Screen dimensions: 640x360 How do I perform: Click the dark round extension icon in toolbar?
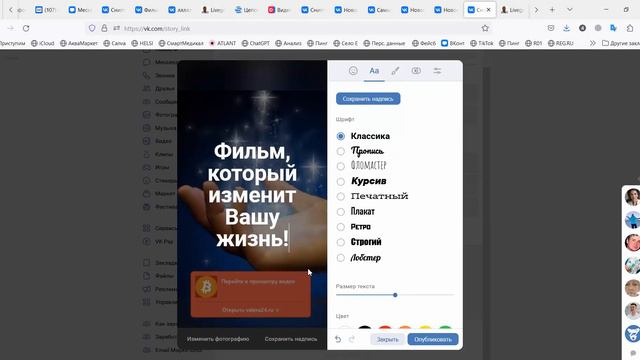[582, 28]
